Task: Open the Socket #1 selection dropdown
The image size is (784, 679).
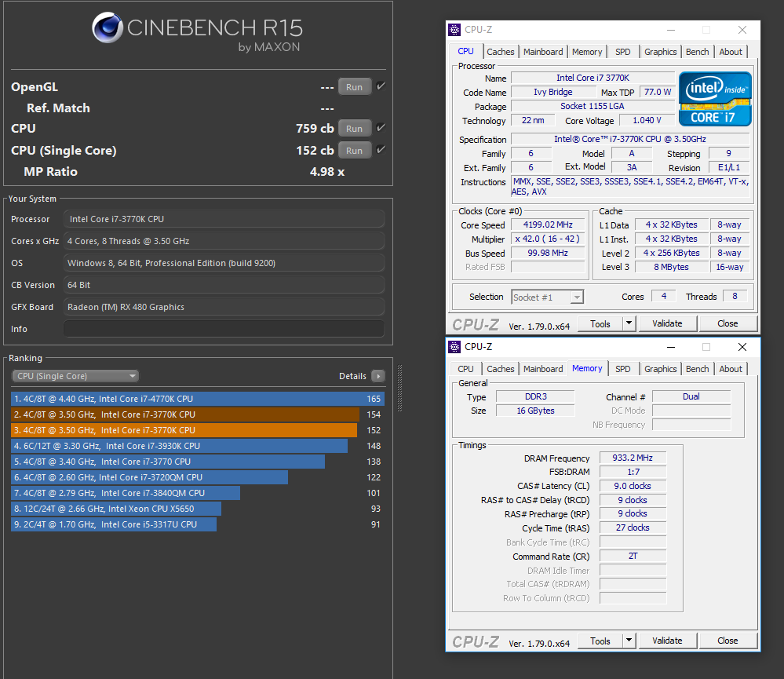Action: (x=547, y=297)
